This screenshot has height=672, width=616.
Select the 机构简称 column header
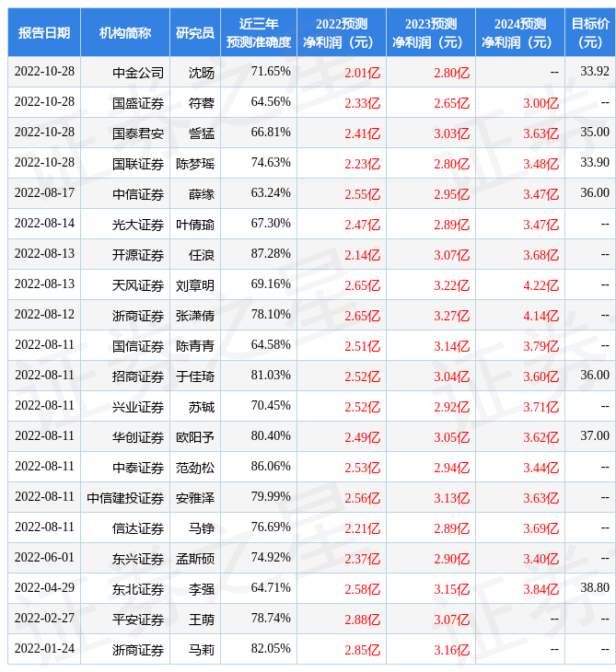tap(125, 32)
